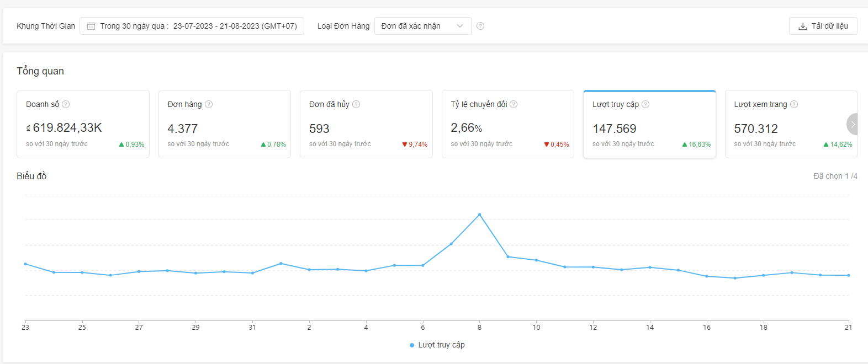
Task: Show help tooltip for Đơn hàng
Action: coord(209,104)
